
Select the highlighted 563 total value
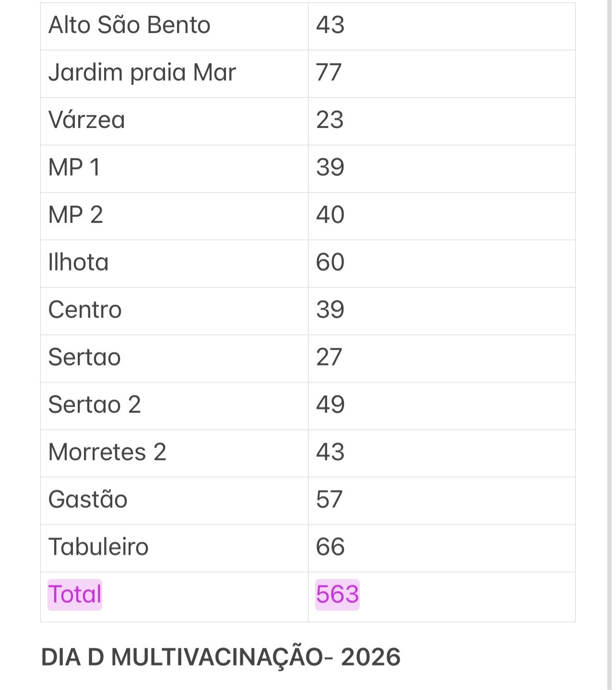(x=337, y=595)
